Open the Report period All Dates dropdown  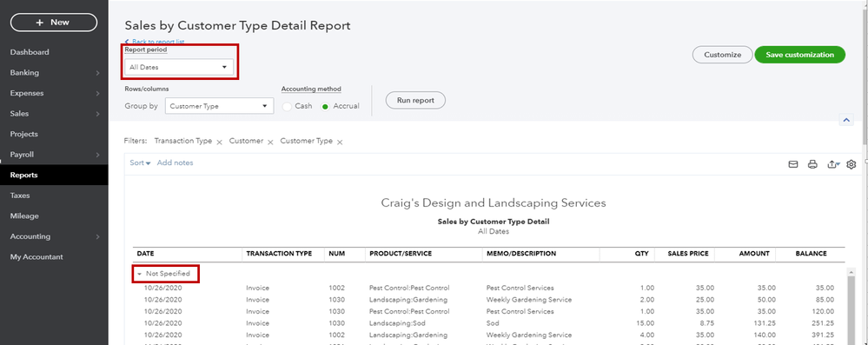click(179, 68)
